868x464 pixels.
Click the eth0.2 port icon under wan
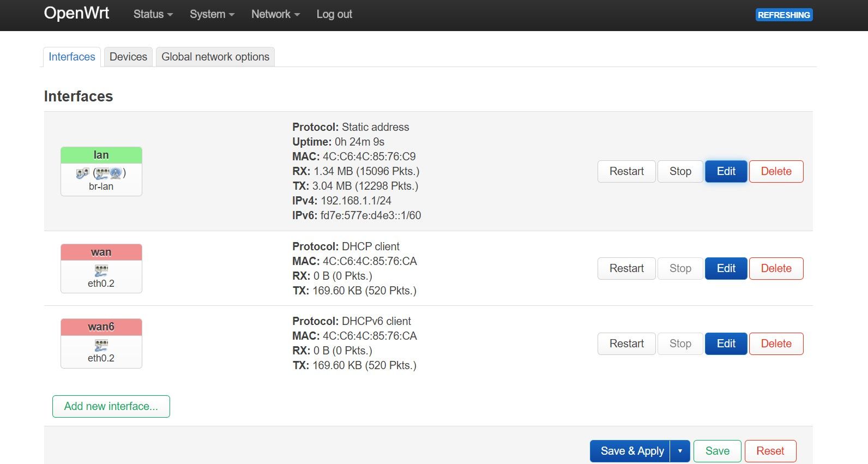[101, 270]
